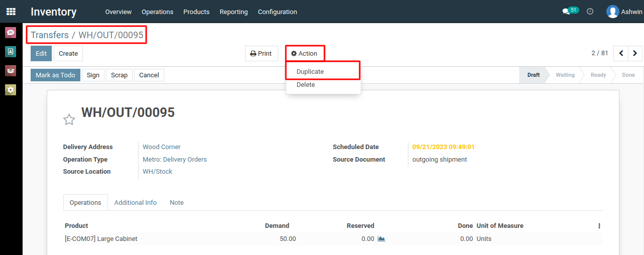Open column options kebab in Operations table
The image size is (644, 255).
599,226
